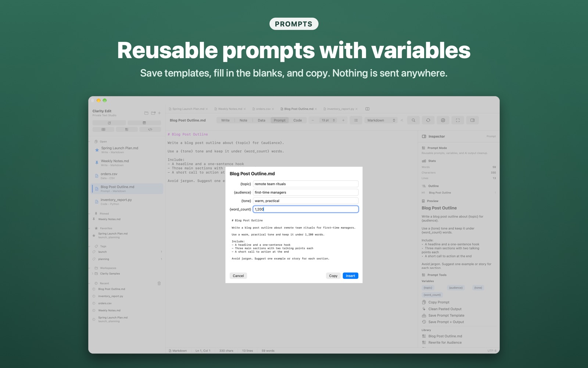Click the Cancel button in dialog
This screenshot has width=588, height=368.
point(238,276)
